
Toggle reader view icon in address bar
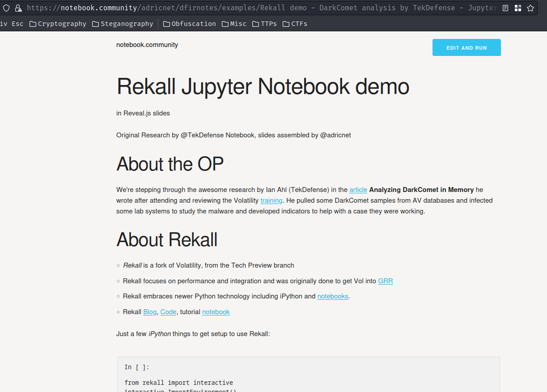(505, 8)
